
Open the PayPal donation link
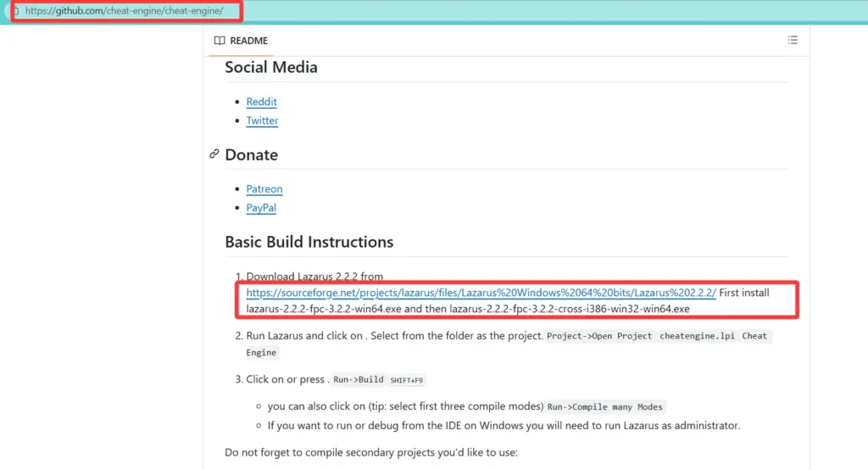[261, 207]
